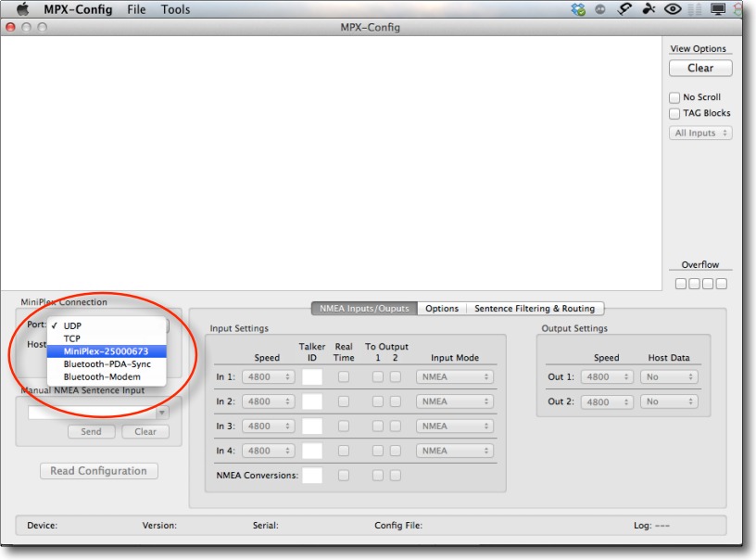The image size is (756, 560).
Task: Click the In 4 Talker ID field
Action: 312,451
